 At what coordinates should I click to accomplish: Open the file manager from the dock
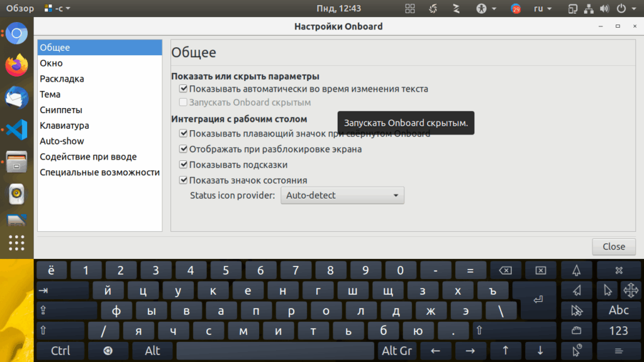click(x=16, y=162)
